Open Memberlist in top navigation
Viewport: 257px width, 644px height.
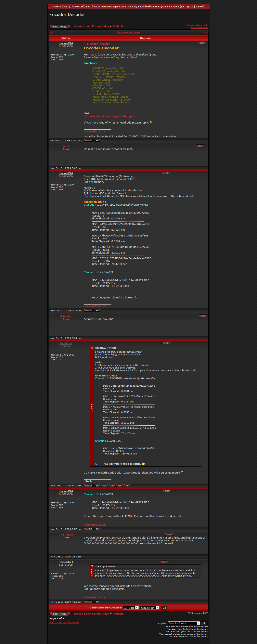146,7
